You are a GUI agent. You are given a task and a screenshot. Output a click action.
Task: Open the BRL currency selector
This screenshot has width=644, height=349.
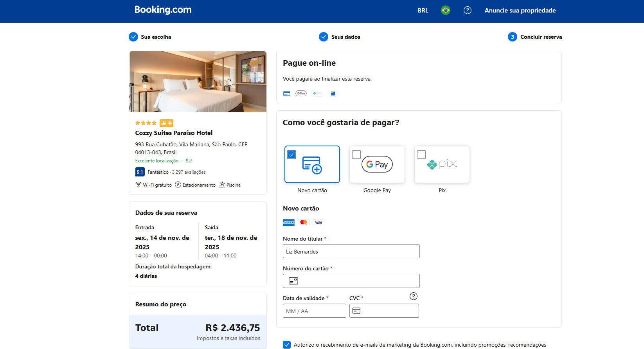click(423, 11)
